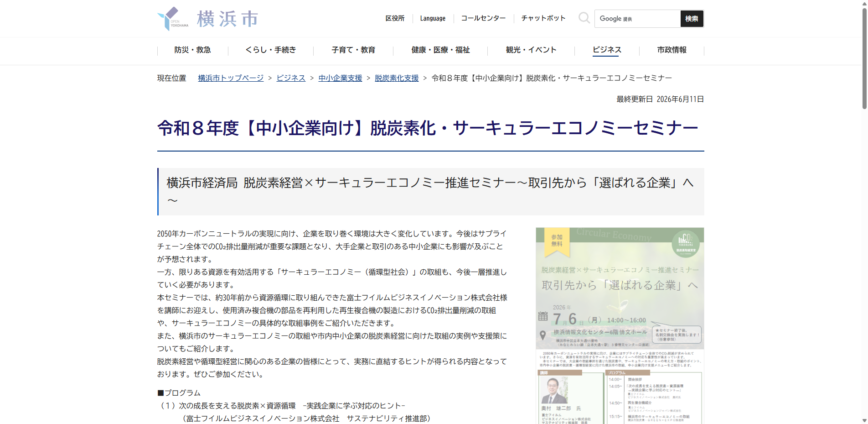Viewport: 868px width, 424px height.
Task: Go to 脱炭素化支援 breadcrumb link
Action: pos(397,78)
